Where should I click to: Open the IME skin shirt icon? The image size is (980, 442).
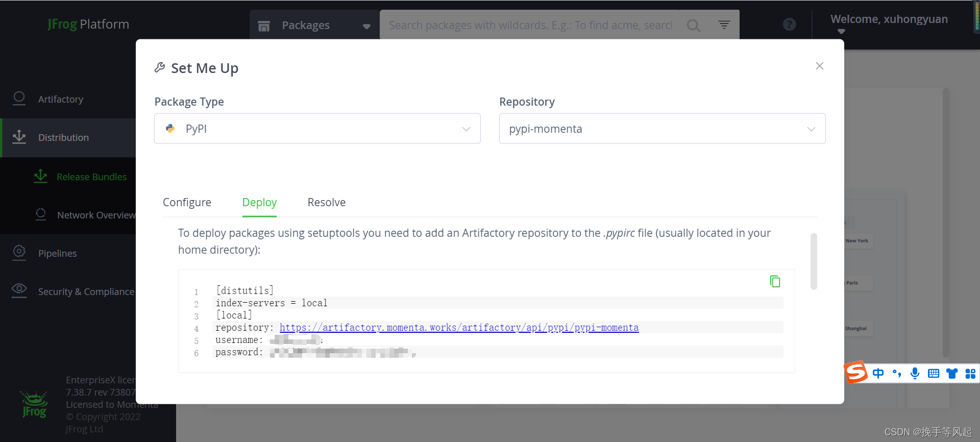click(951, 373)
